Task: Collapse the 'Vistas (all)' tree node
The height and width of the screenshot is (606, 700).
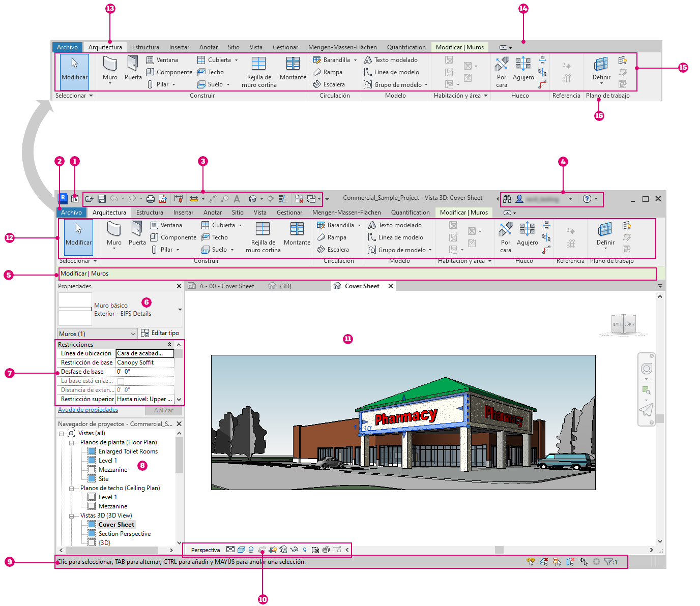Action: [x=62, y=434]
